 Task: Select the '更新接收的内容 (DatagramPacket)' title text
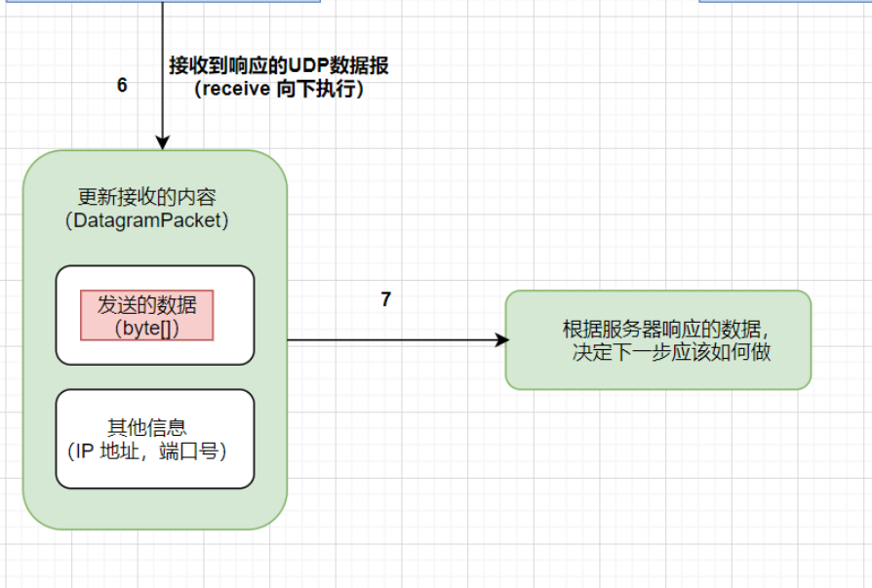147,209
